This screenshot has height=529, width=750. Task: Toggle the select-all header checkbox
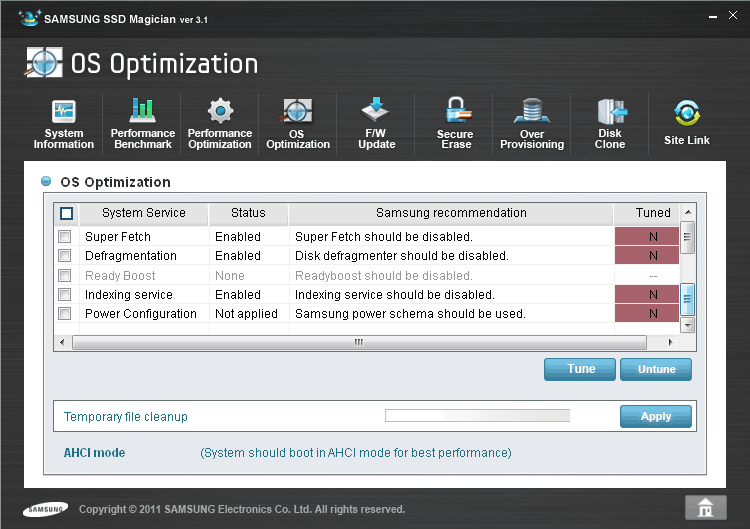click(x=66, y=213)
